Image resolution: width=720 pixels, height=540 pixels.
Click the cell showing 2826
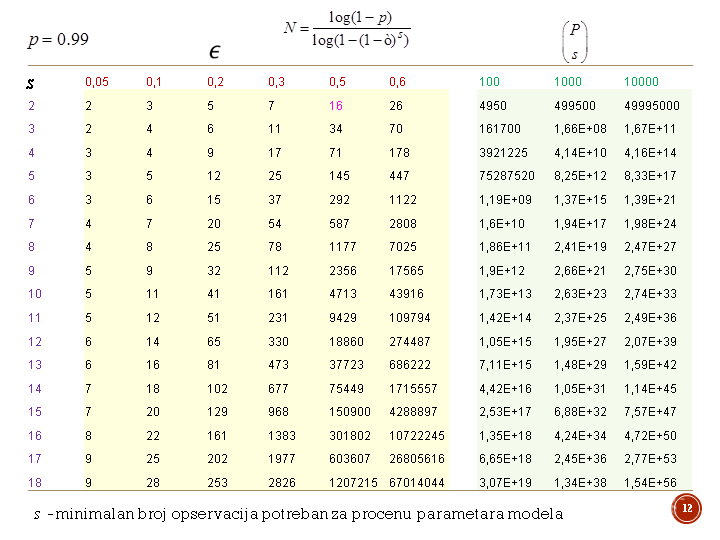pyautogui.click(x=282, y=483)
